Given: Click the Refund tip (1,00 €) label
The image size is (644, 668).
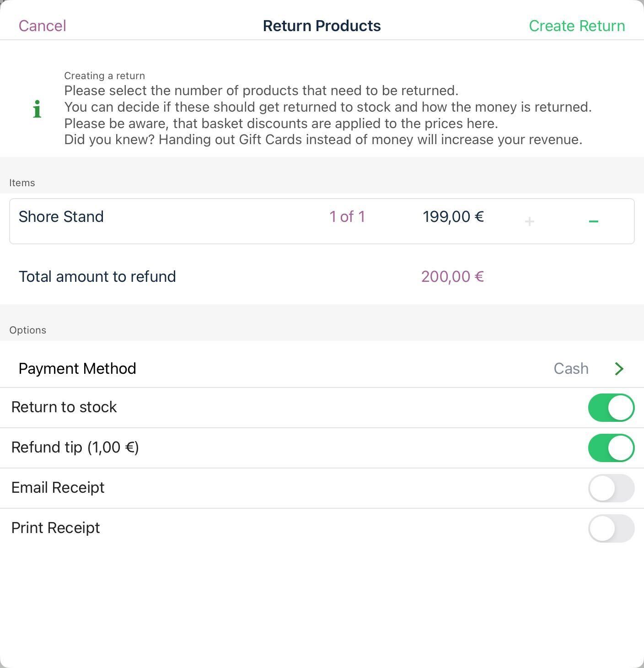Looking at the screenshot, I should click(75, 447).
